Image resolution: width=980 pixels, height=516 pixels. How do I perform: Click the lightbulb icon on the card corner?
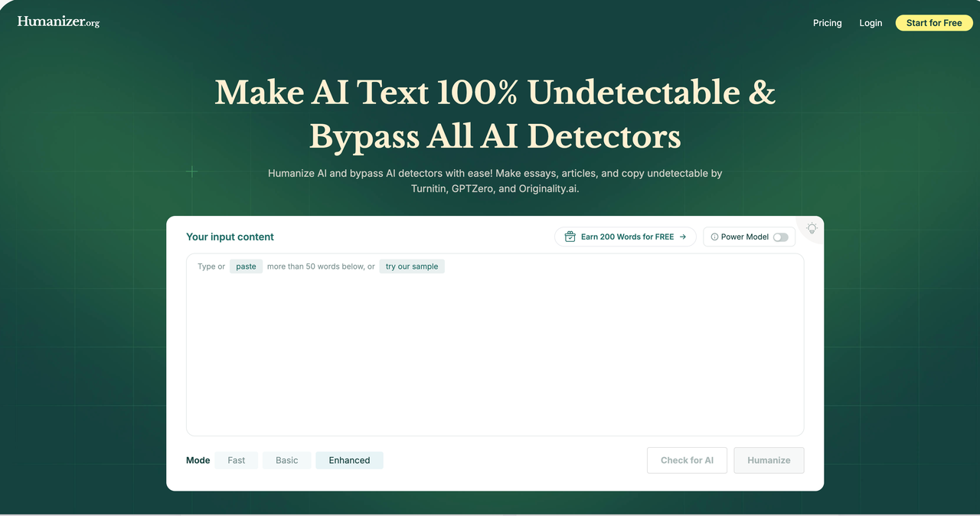click(812, 228)
